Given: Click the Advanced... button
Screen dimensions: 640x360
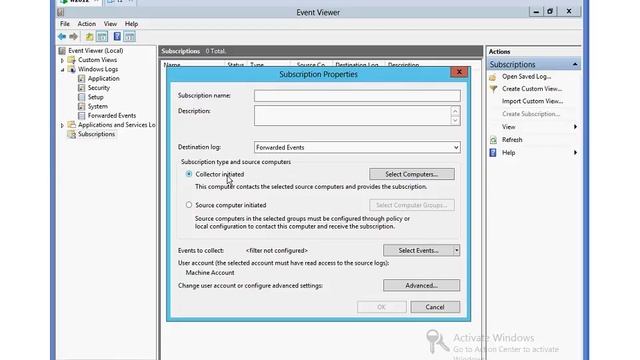Looking at the screenshot, I should [x=421, y=285].
